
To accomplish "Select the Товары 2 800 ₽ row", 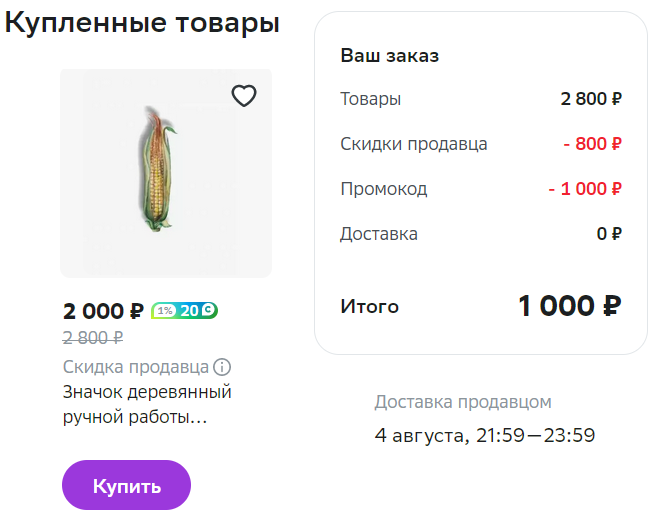I will coord(481,99).
